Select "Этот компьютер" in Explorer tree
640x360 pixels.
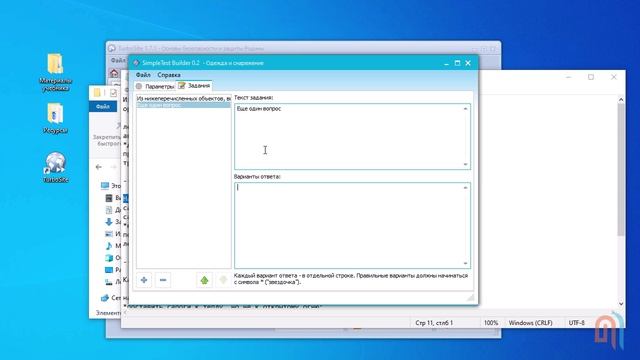click(111, 186)
